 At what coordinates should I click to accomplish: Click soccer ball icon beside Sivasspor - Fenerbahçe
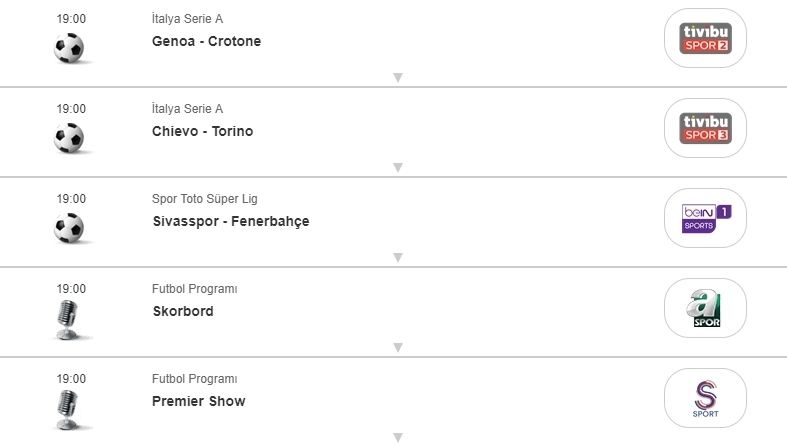pos(69,228)
